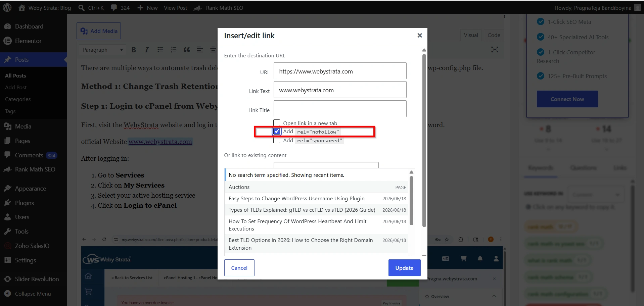Click the Link Text input field
The height and width of the screenshot is (306, 644).
click(x=340, y=90)
